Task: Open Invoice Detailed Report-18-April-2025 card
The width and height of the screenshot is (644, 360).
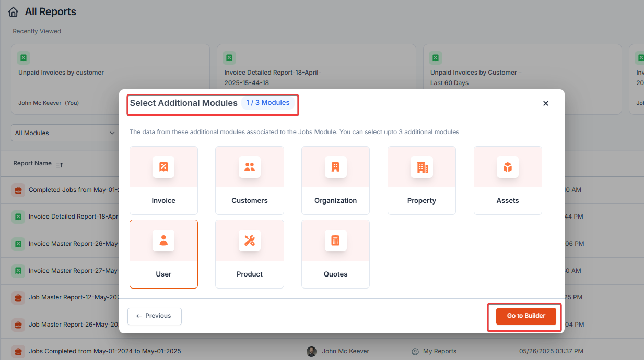Action: tap(317, 79)
